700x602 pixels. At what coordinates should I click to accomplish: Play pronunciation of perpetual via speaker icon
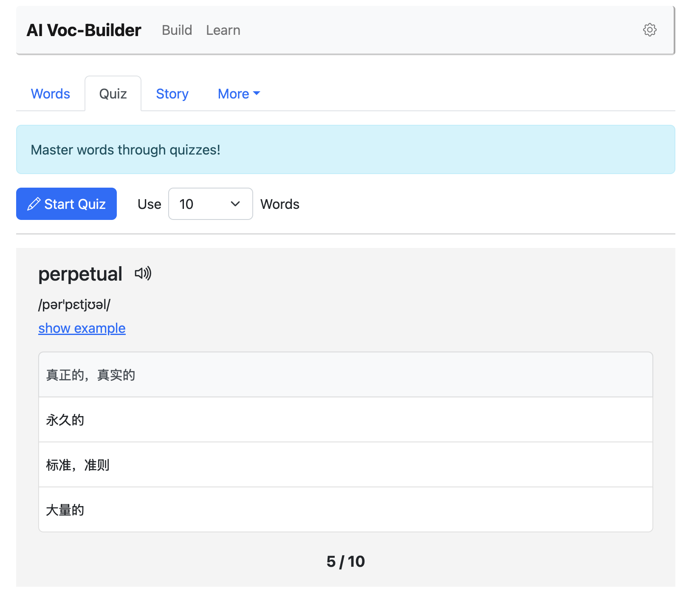143,274
